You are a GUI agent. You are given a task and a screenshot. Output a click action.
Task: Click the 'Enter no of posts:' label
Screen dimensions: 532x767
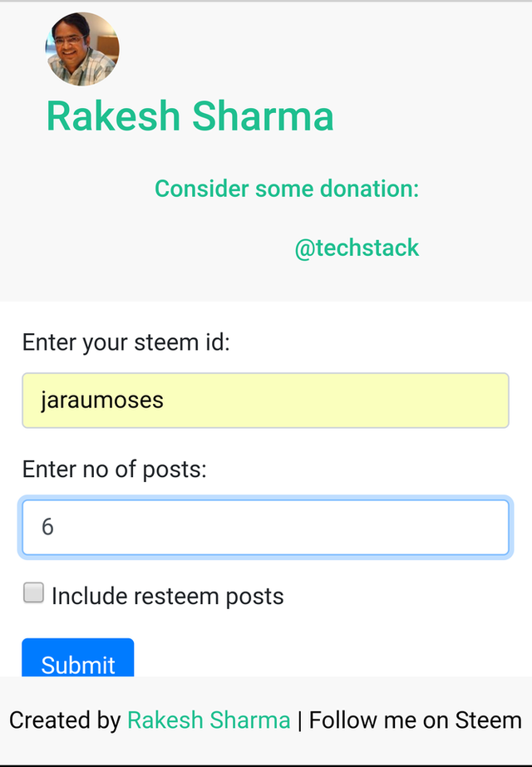114,470
